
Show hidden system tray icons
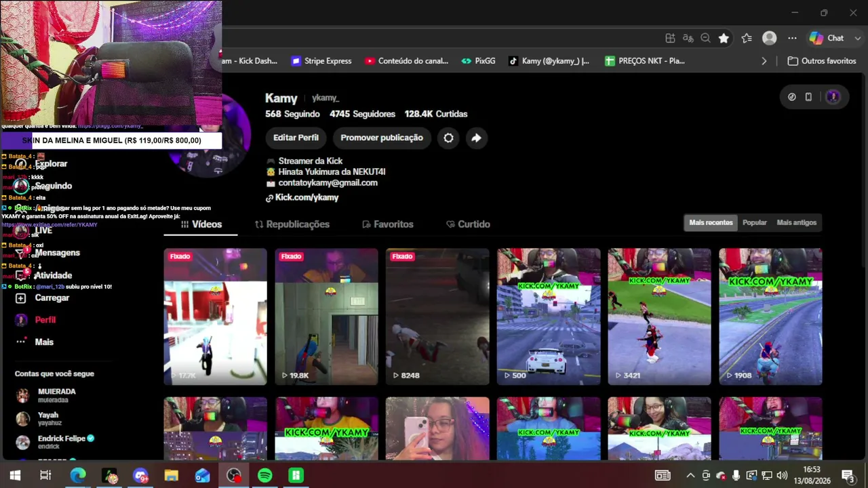click(690, 476)
